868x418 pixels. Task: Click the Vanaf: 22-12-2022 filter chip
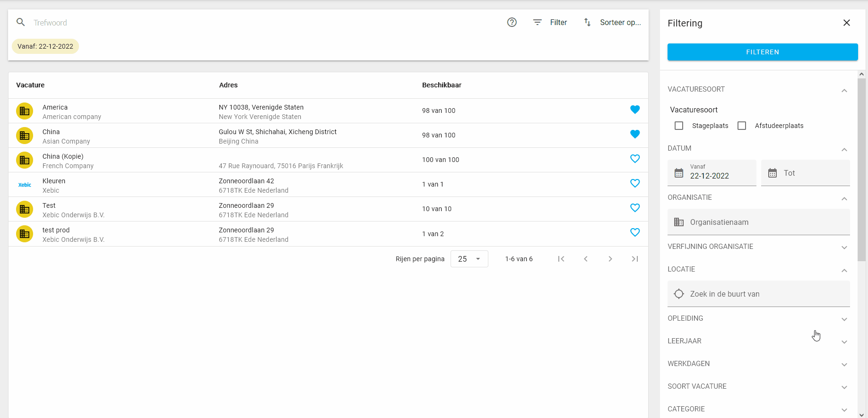tap(45, 46)
